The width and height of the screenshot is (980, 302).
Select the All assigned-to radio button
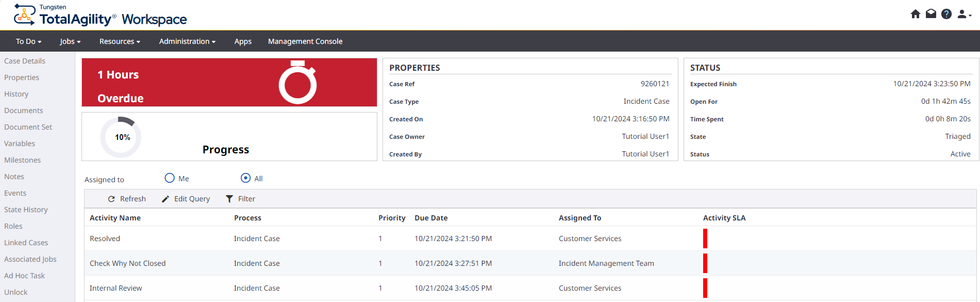[x=245, y=178]
